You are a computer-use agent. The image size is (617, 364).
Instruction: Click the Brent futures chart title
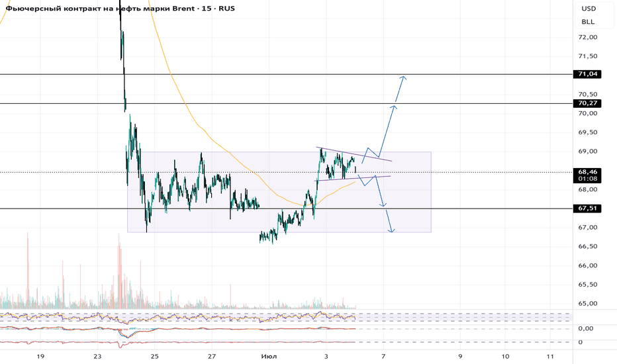(x=120, y=8)
